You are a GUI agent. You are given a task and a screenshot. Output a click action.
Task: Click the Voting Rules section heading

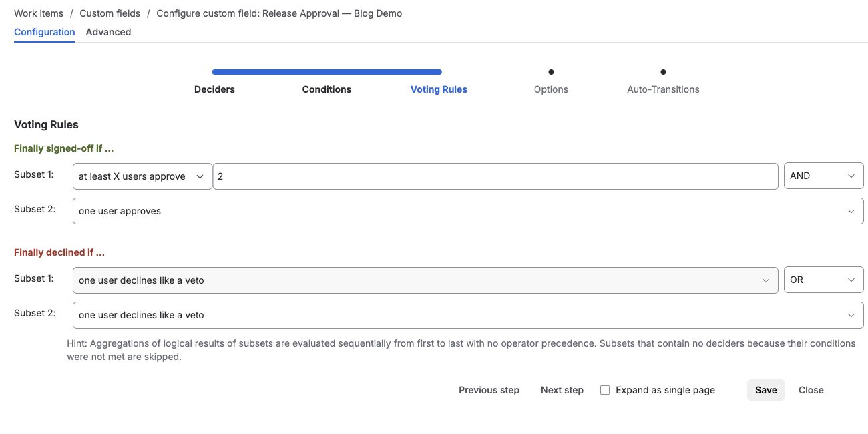(x=46, y=124)
